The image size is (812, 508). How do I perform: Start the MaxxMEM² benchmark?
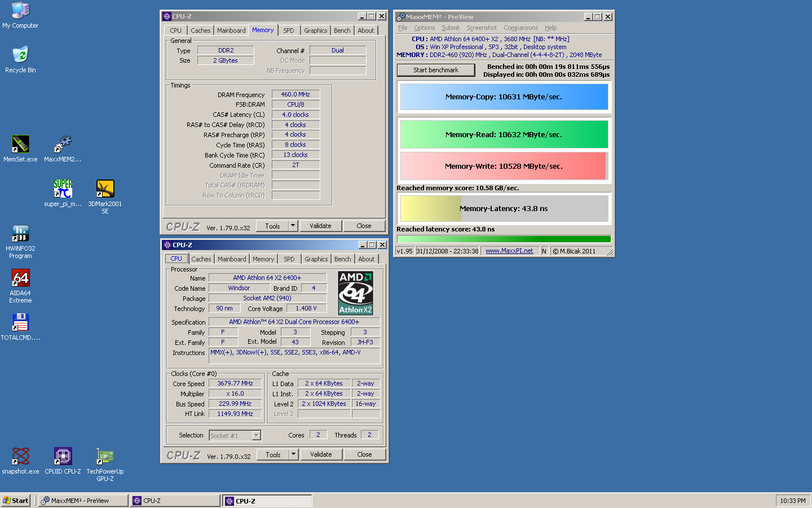(x=436, y=70)
